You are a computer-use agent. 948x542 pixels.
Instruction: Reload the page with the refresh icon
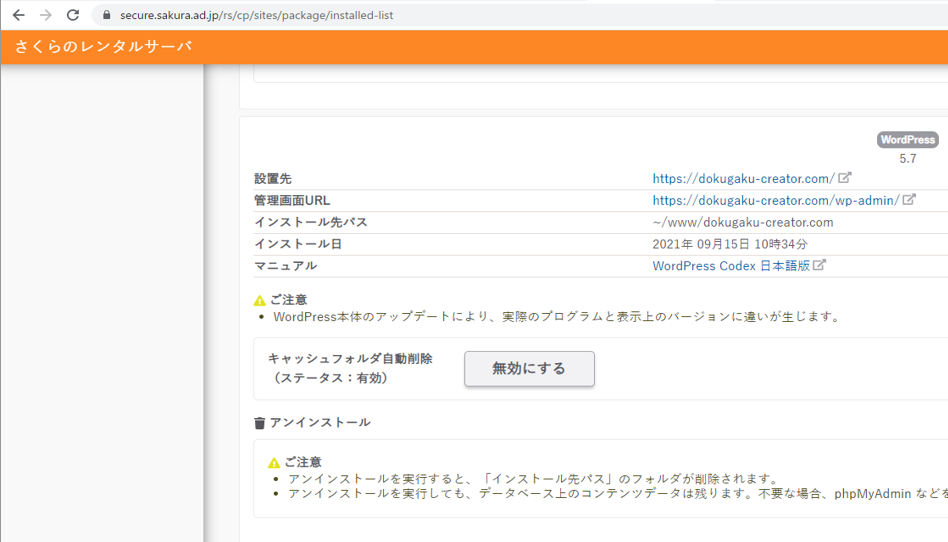pyautogui.click(x=73, y=15)
